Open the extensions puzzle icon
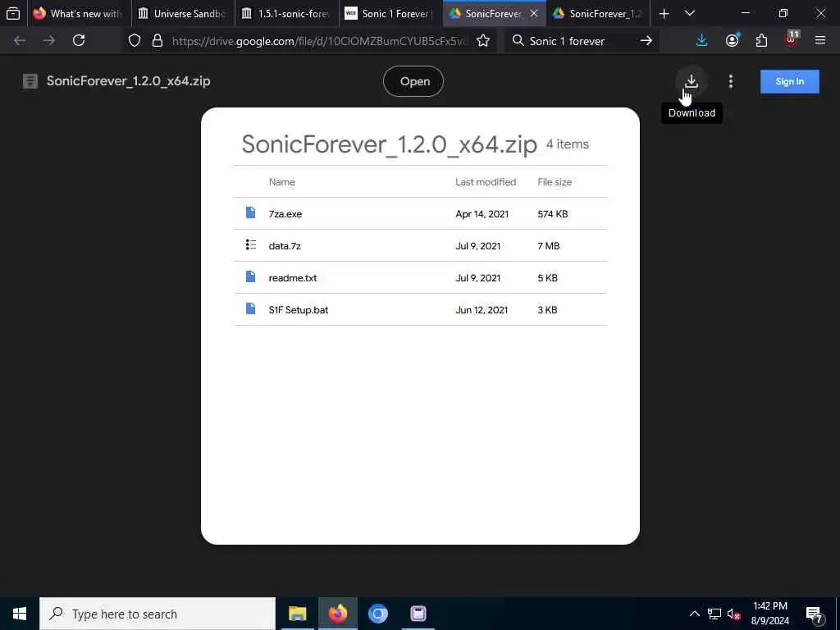 point(761,40)
